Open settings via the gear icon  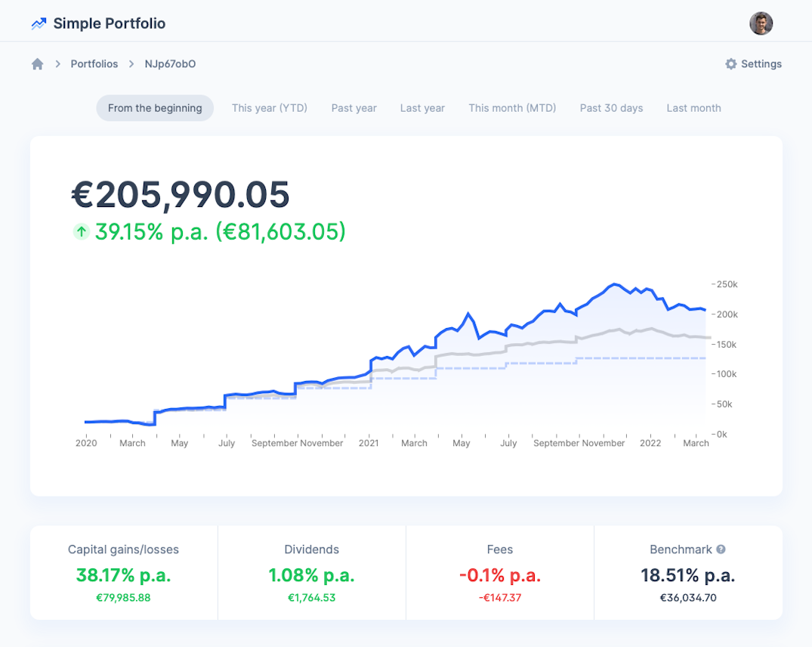[730, 64]
